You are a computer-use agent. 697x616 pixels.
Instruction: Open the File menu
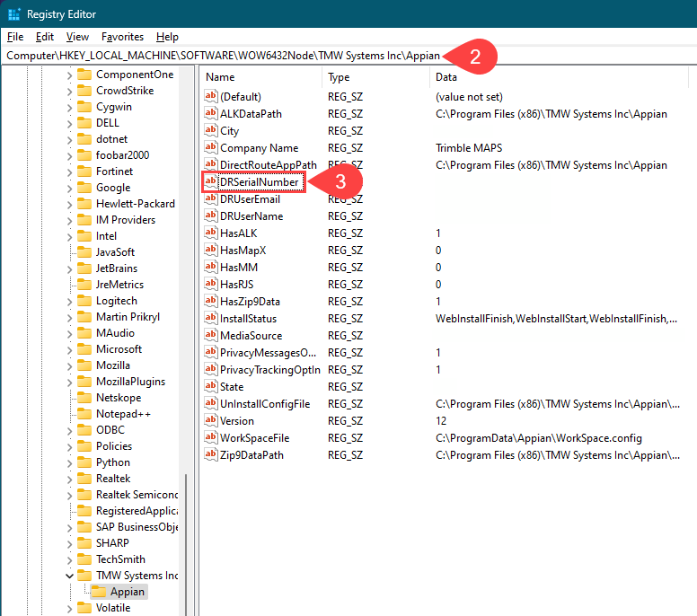coord(15,37)
